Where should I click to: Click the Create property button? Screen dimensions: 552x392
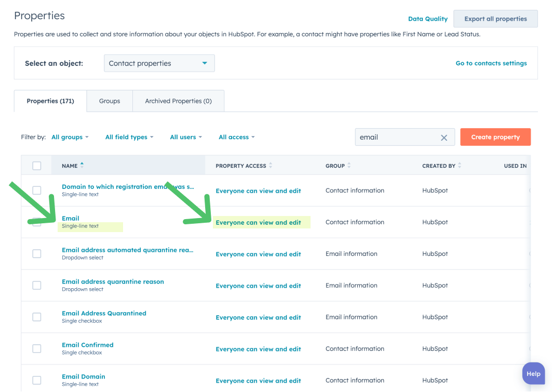(x=495, y=137)
